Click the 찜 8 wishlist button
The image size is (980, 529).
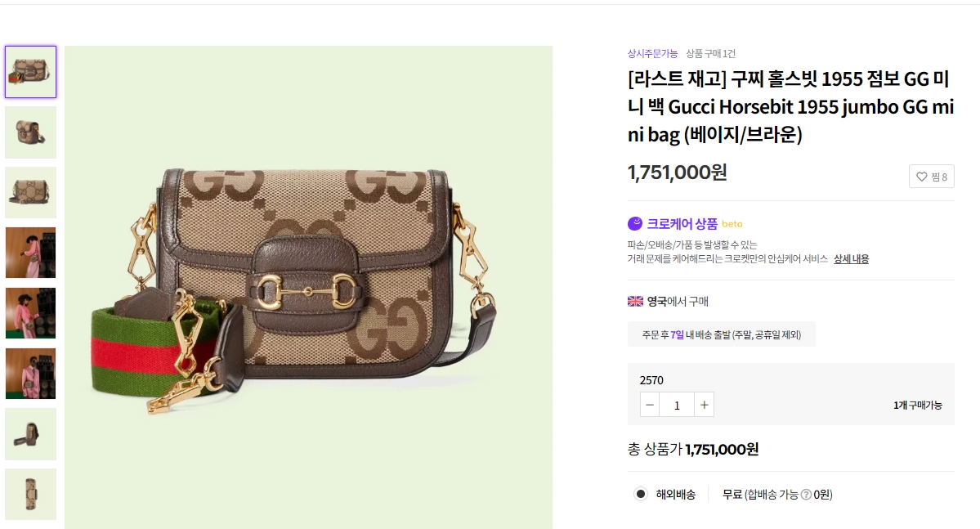click(931, 177)
